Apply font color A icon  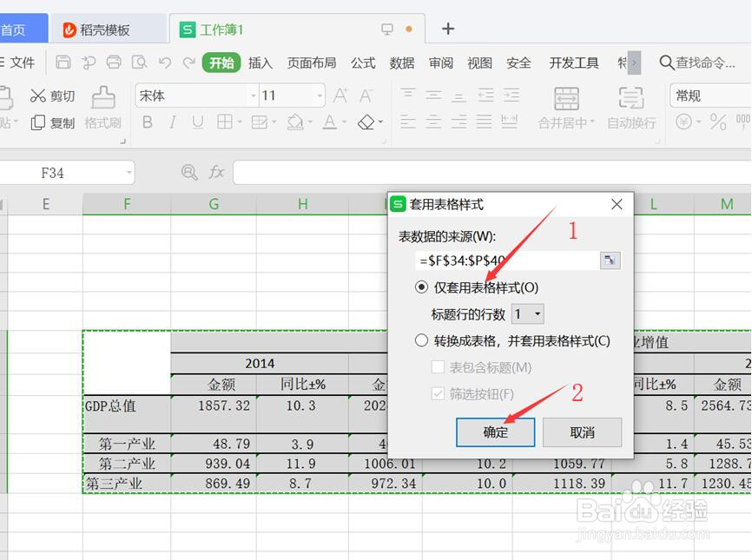pyautogui.click(x=329, y=122)
